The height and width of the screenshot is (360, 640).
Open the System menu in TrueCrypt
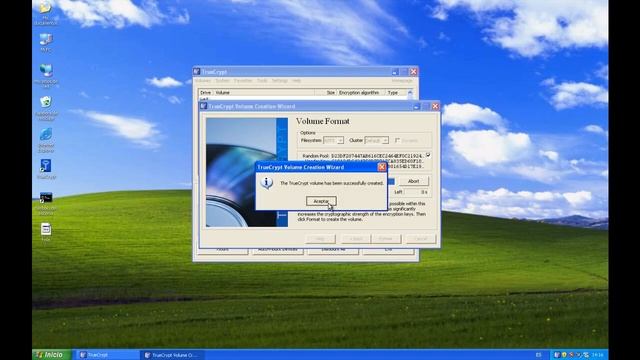click(222, 81)
